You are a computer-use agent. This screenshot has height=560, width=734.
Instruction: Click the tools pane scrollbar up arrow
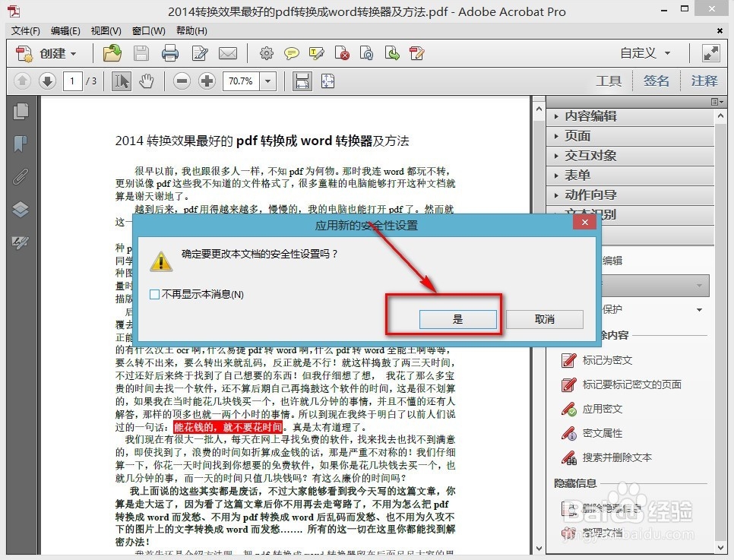tap(720, 115)
